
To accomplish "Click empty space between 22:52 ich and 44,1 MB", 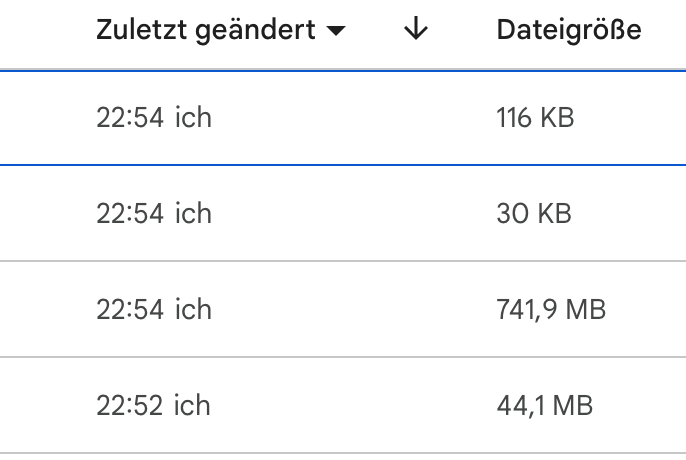I will click(350, 406).
